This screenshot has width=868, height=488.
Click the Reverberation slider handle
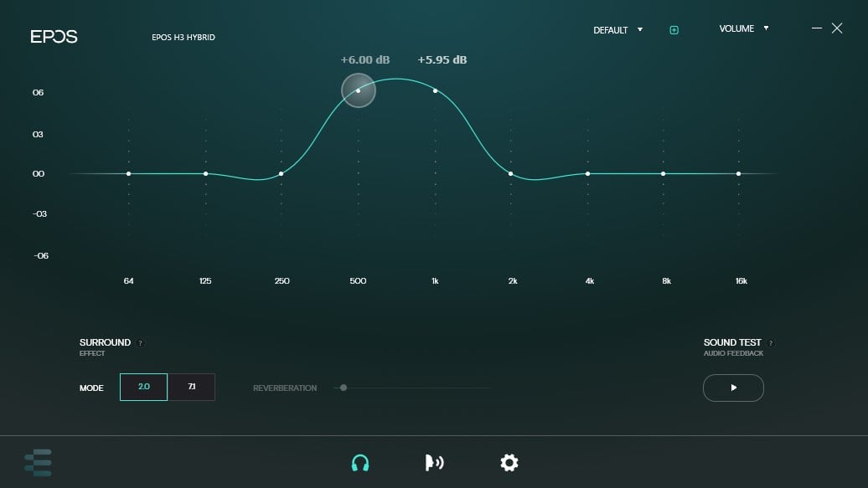pos(344,388)
